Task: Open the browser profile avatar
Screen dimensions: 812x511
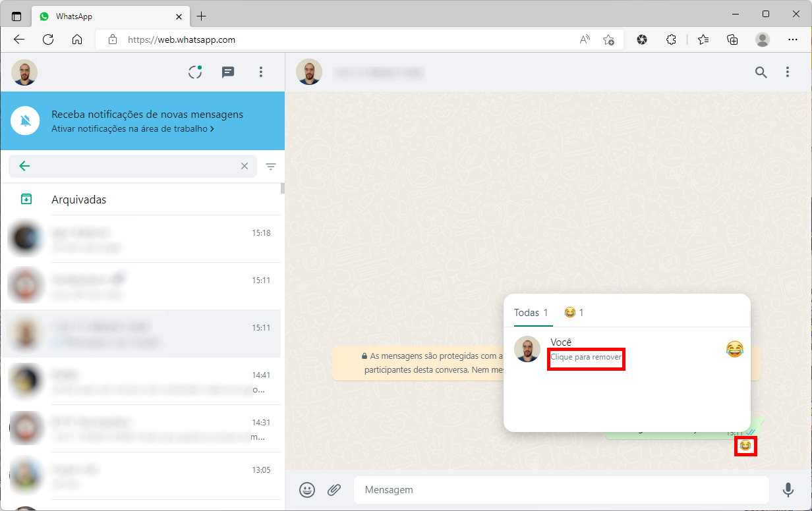Action: coord(763,40)
